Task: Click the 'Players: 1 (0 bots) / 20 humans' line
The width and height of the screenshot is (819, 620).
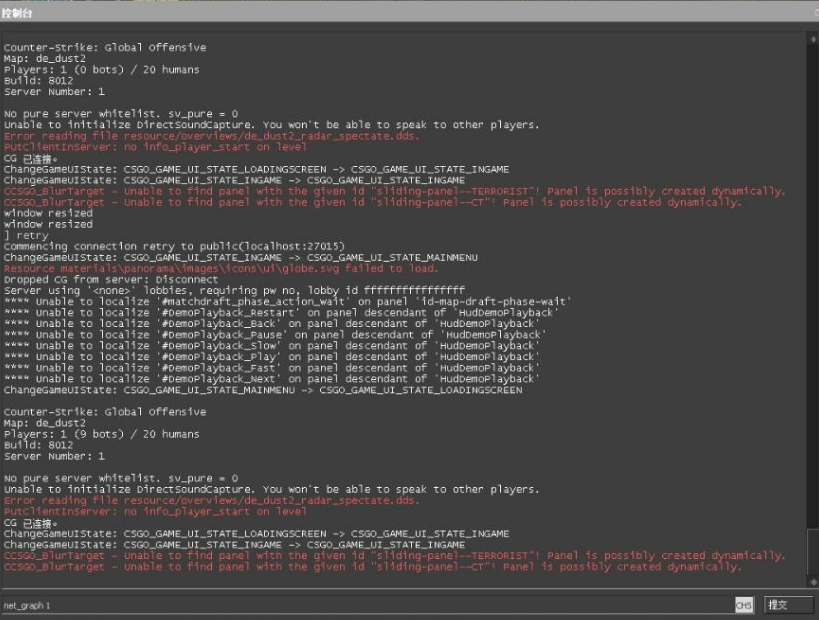Action: 101,69
